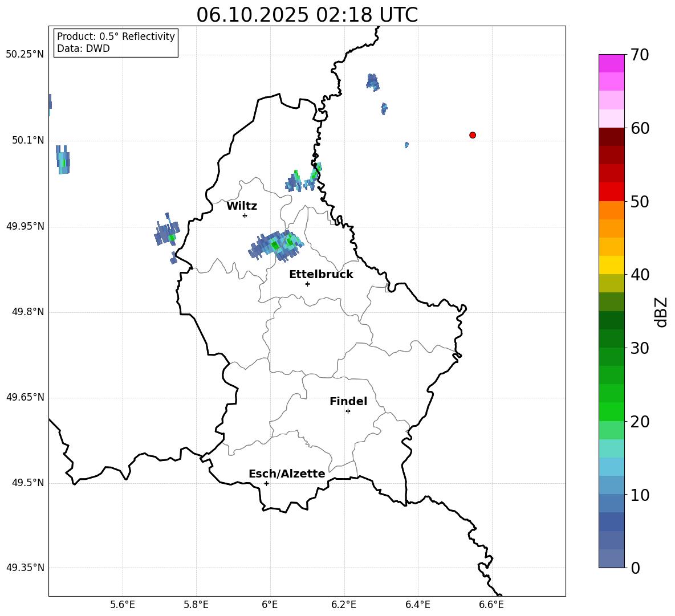This screenshot has width=675, height=616.
Task: Click the 'Data: DWD' text
Action: point(83,48)
